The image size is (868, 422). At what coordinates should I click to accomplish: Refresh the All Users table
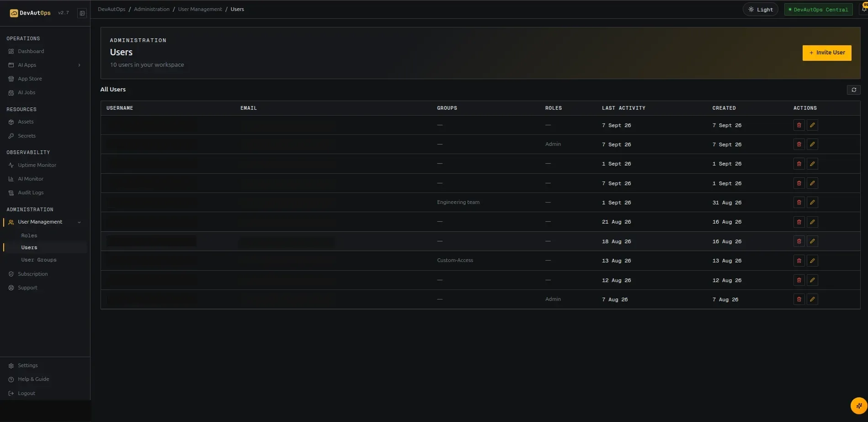pyautogui.click(x=853, y=90)
